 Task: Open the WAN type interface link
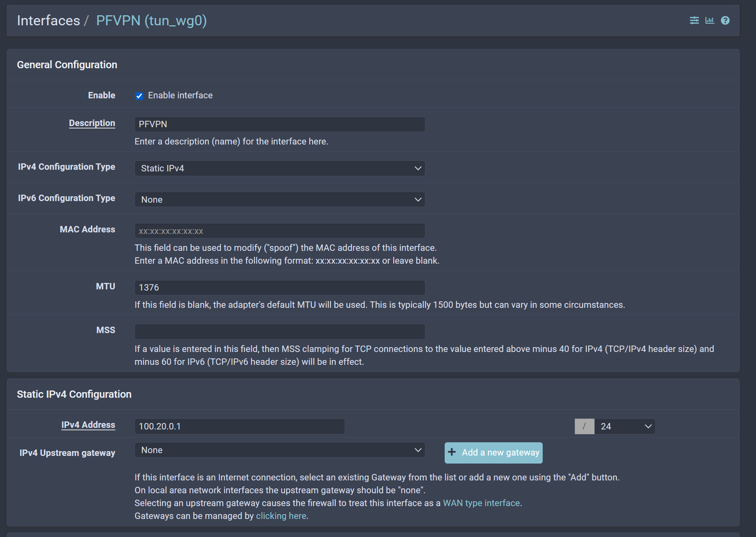[481, 503]
